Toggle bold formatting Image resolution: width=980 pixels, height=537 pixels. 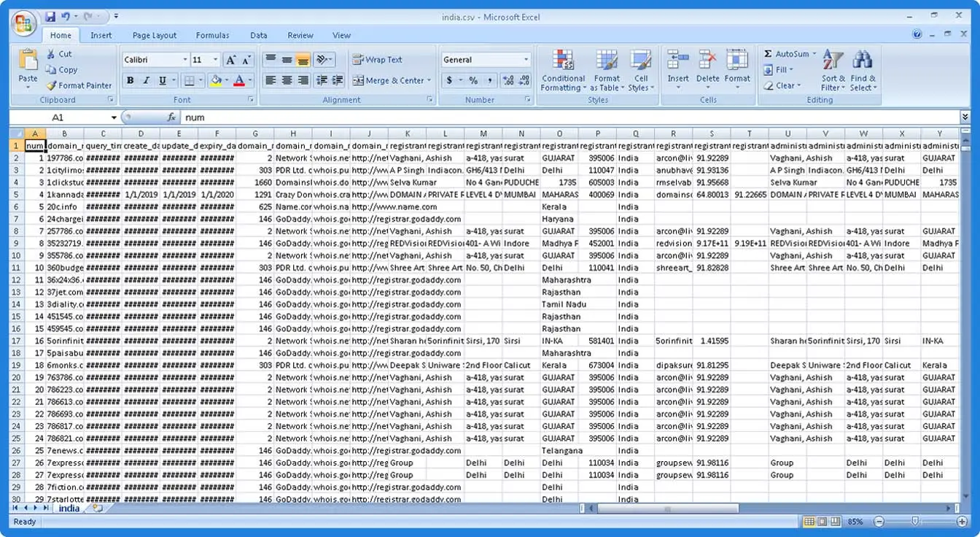[x=131, y=80]
